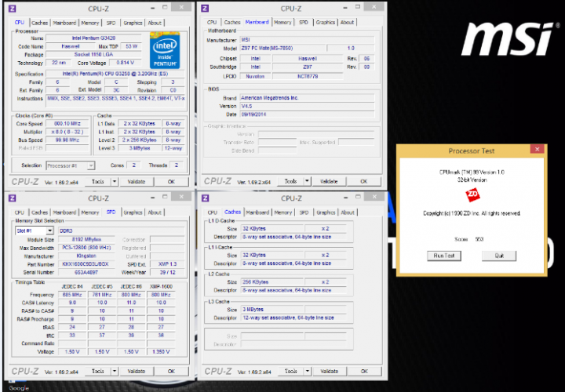Click the Manufacturer value "Kingston" in the SPD window
Image resolution: width=565 pixels, height=392 pixels.
pyautogui.click(x=86, y=256)
